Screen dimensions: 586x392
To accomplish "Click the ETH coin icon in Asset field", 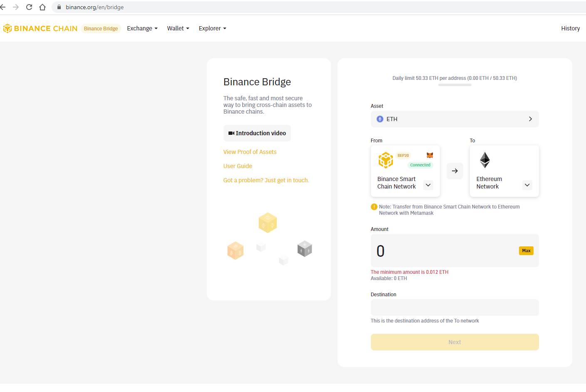I will [x=380, y=119].
